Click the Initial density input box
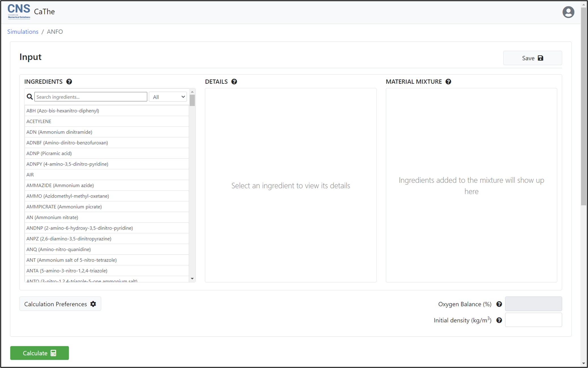The image size is (588, 368). point(533,320)
